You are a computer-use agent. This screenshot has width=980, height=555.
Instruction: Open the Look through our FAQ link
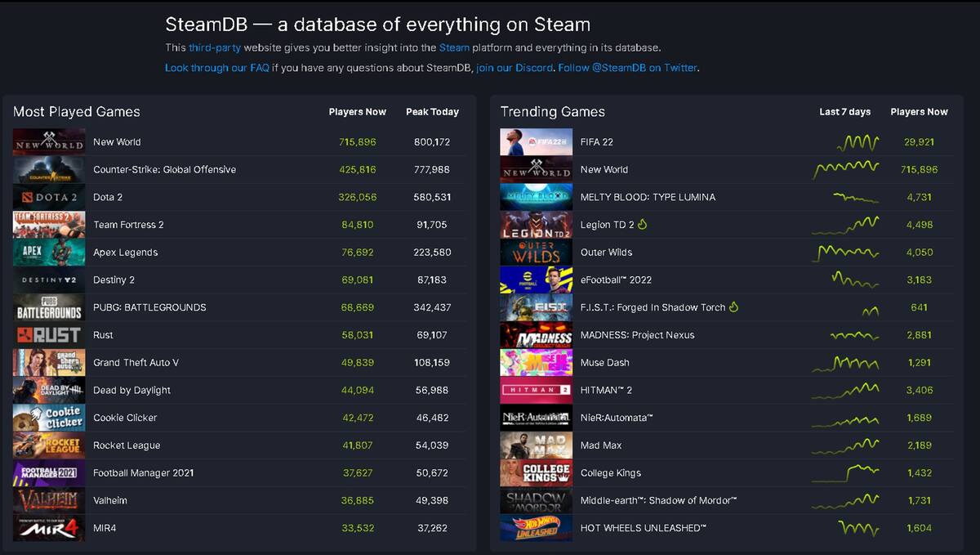(216, 68)
